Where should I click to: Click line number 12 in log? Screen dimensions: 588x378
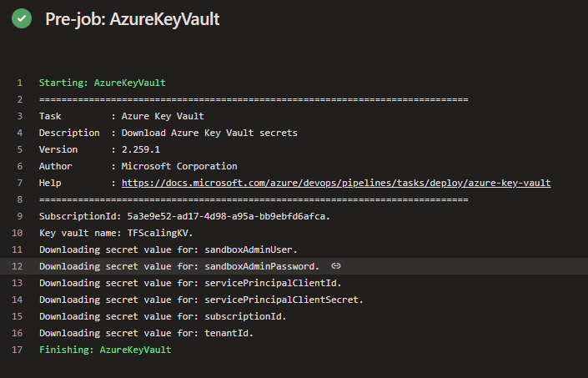click(x=18, y=266)
